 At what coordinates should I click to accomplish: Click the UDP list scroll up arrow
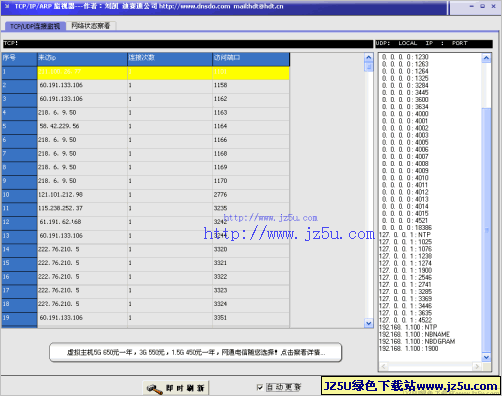486,58
